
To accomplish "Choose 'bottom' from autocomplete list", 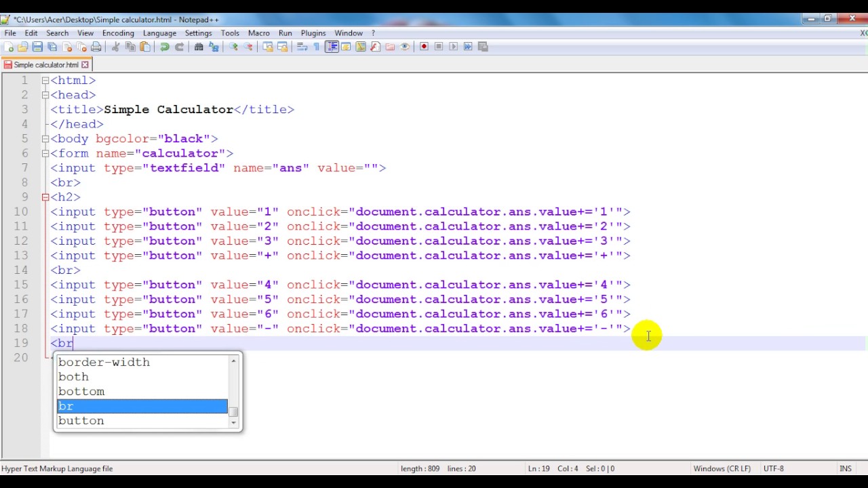I will 142,392.
